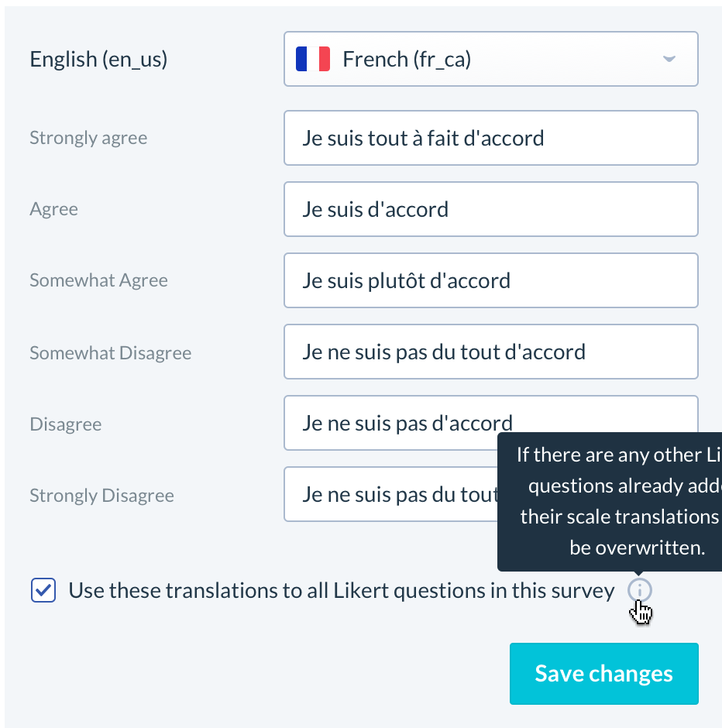
Task: Click the 'Use these translations to all Likert questions' label
Action: [342, 591]
